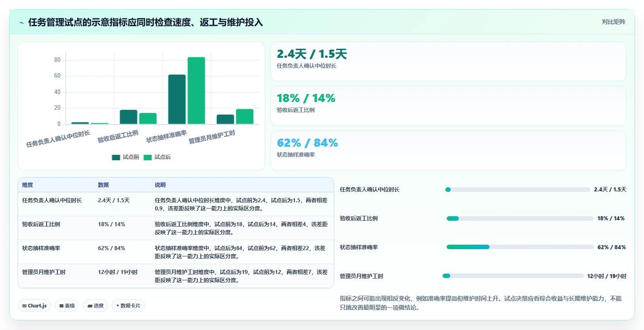
Task: Click table row label 状态抽样准确率
Action: click(41, 248)
